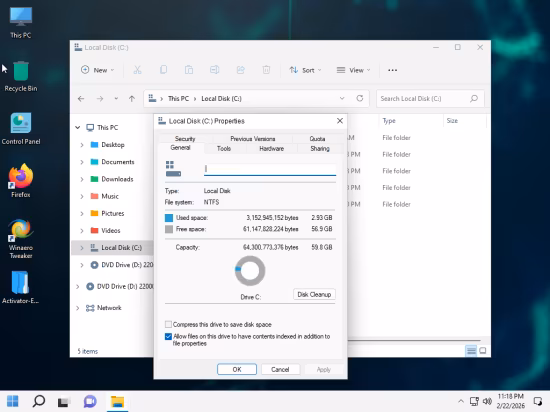550x412 pixels.
Task: Open the network tray icon
Action: tap(474, 401)
